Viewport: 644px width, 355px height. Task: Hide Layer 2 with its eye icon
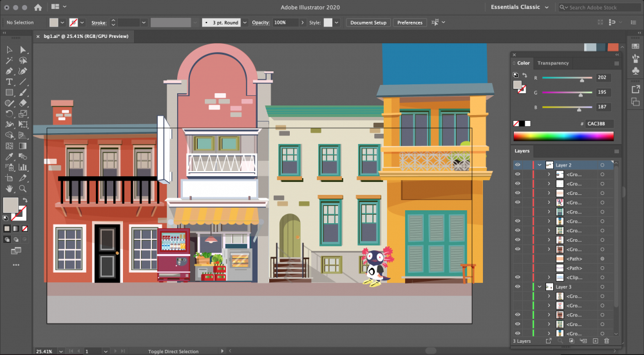coord(518,165)
